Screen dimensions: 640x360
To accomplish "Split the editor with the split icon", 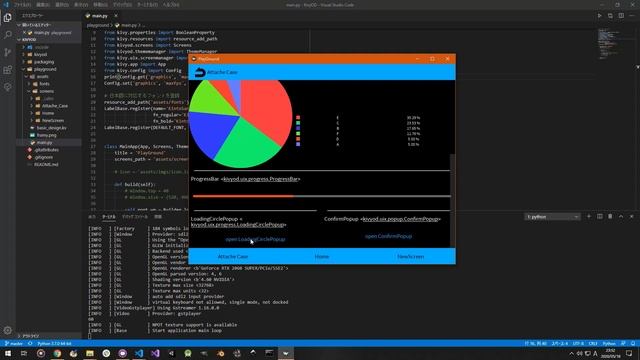I will pos(621,16).
